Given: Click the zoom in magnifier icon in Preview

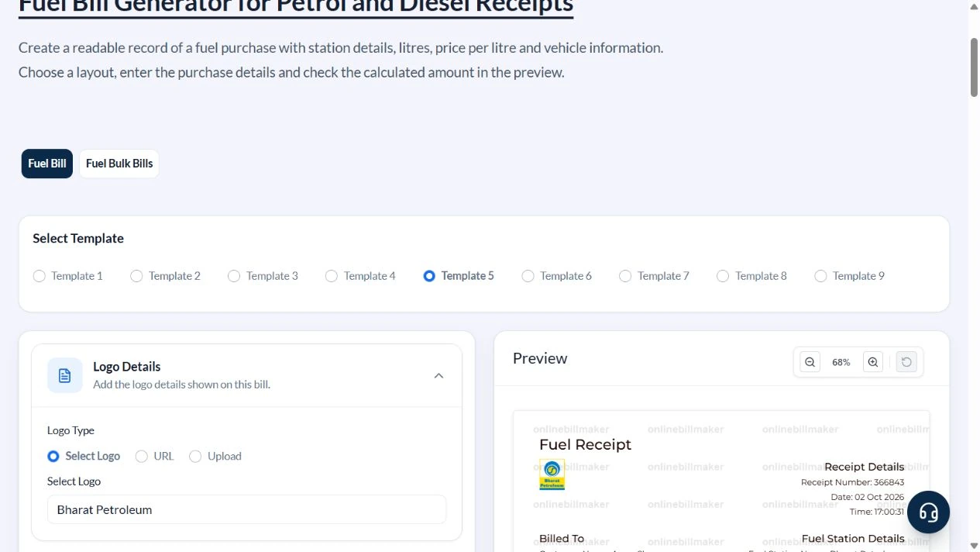Looking at the screenshot, I should [873, 362].
